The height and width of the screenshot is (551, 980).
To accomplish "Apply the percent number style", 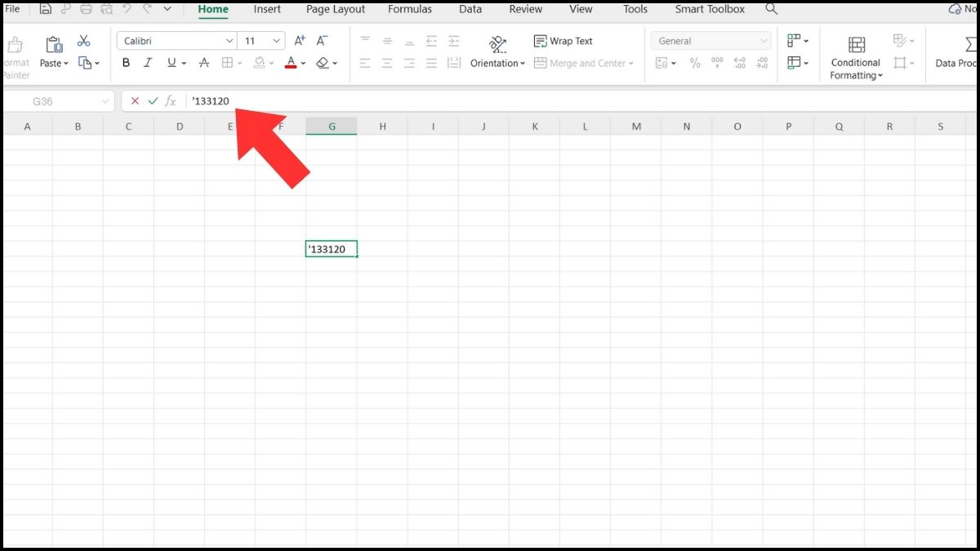I will pyautogui.click(x=695, y=60).
